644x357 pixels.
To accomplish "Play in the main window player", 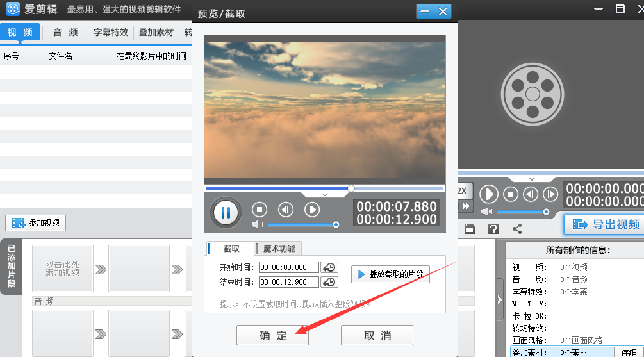I will (489, 194).
